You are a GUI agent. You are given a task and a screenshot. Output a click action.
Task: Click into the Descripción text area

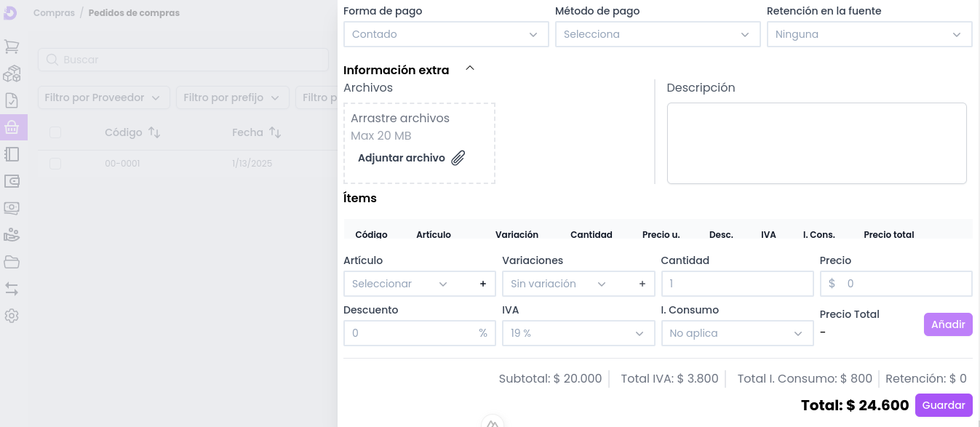click(x=816, y=143)
